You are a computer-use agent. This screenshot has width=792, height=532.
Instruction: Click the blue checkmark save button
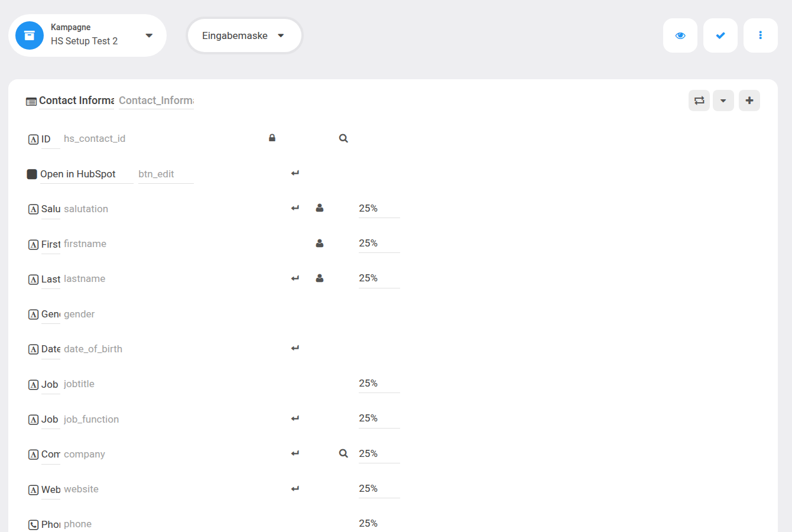[x=720, y=35]
